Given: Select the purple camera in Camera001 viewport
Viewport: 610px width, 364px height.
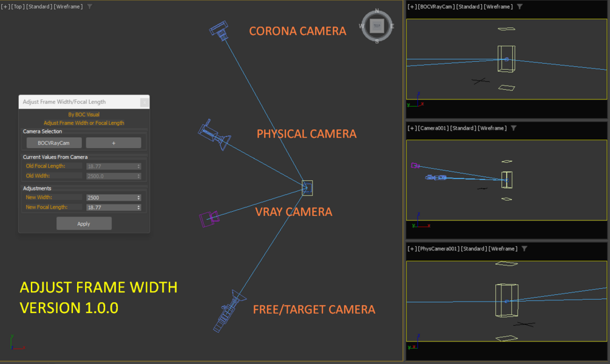Looking at the screenshot, I should tap(415, 166).
